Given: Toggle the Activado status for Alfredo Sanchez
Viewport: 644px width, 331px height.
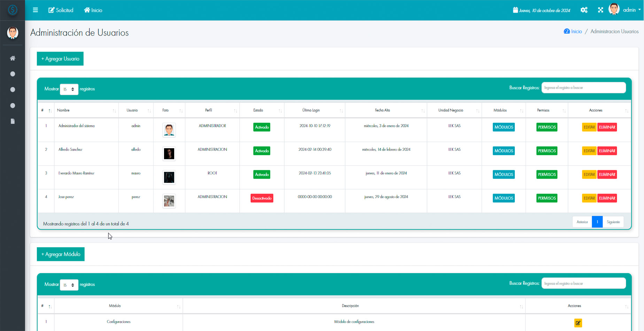Looking at the screenshot, I should coord(262,151).
